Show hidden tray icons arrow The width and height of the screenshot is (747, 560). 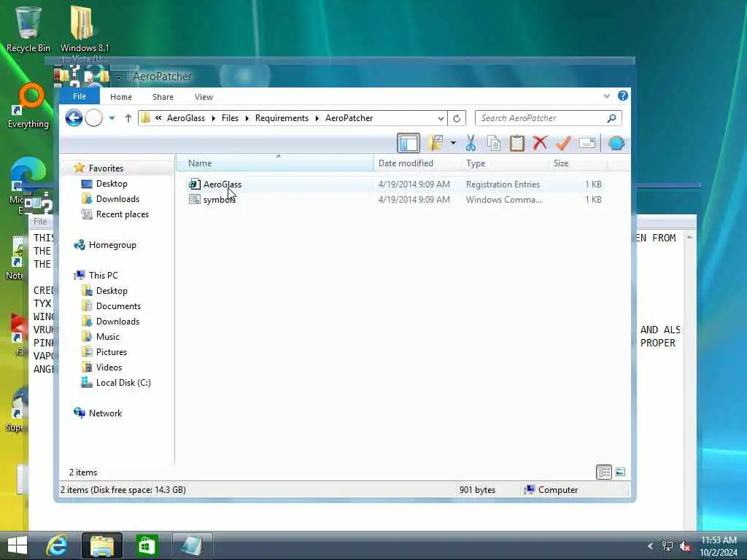[x=650, y=545]
